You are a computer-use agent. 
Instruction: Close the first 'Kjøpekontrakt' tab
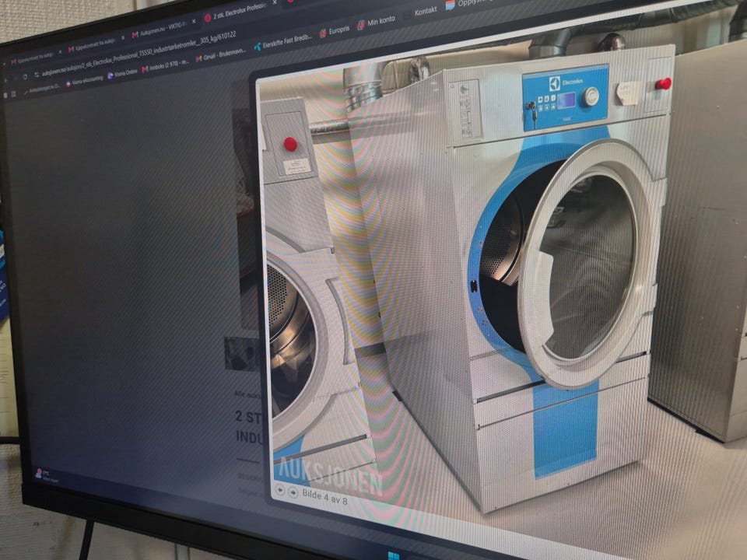[x=60, y=51]
